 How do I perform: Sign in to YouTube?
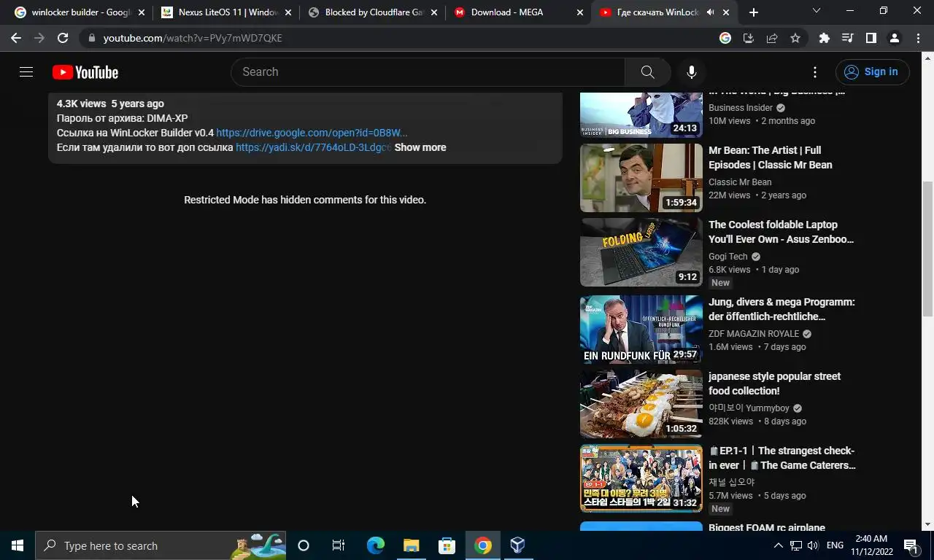tap(873, 71)
